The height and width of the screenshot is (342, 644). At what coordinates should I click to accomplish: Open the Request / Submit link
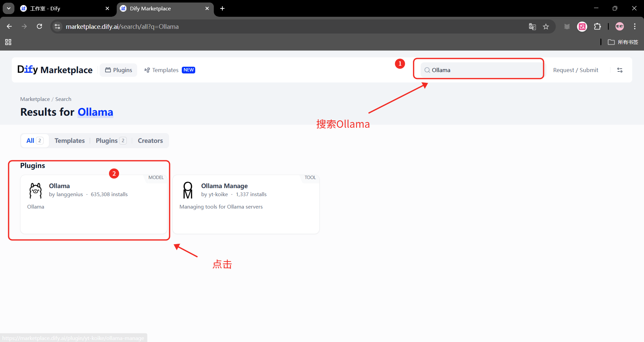coord(576,70)
